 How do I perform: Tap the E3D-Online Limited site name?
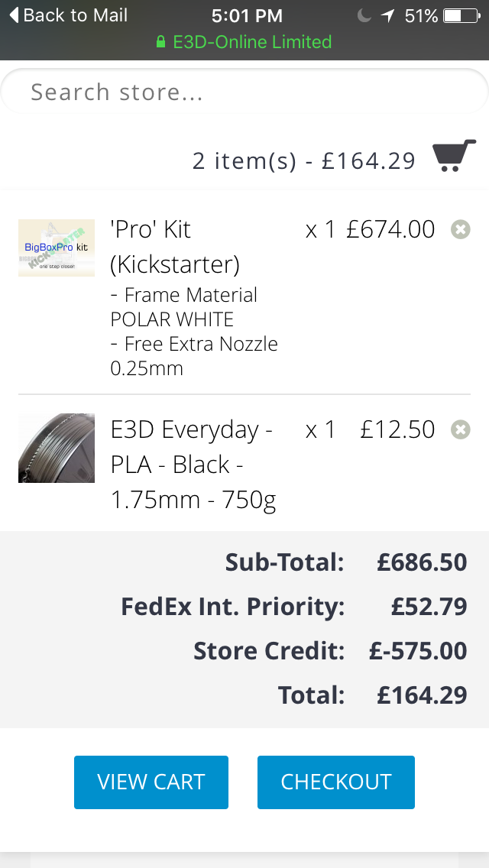[252, 41]
